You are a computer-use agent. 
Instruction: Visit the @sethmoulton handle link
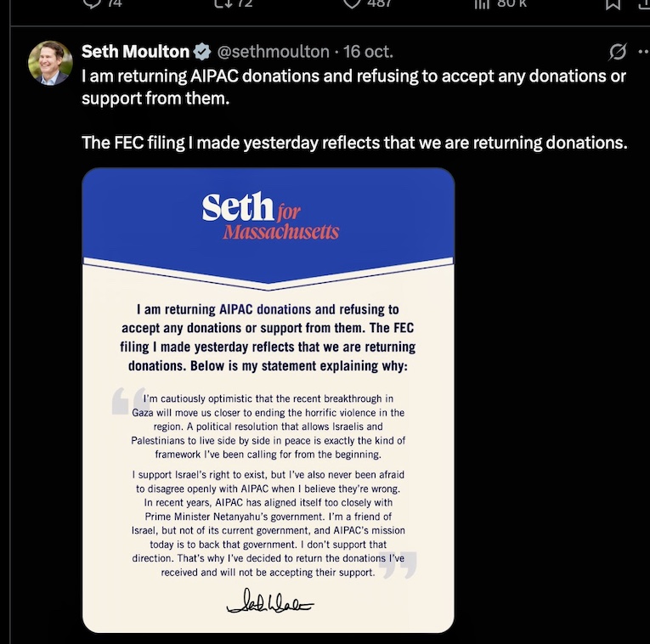tap(268, 52)
